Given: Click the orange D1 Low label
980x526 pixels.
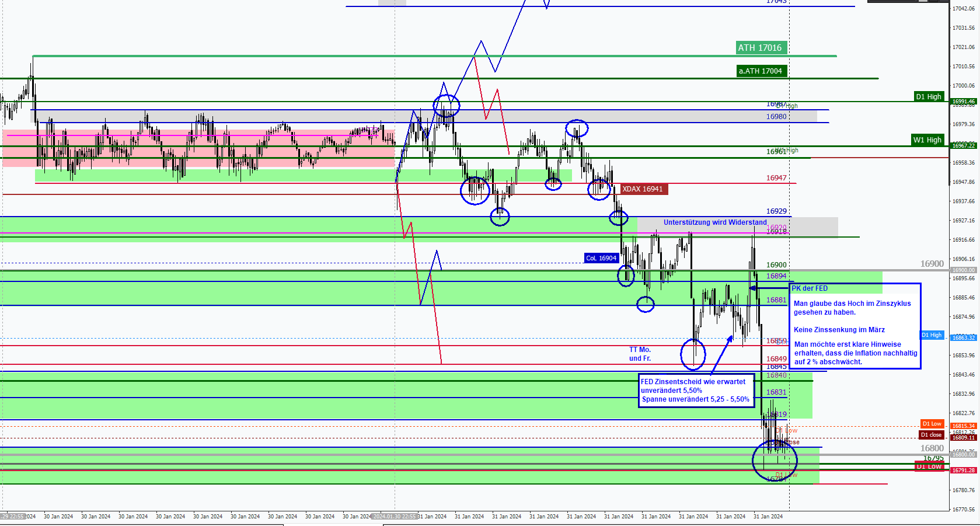Looking at the screenshot, I should pos(932,424).
